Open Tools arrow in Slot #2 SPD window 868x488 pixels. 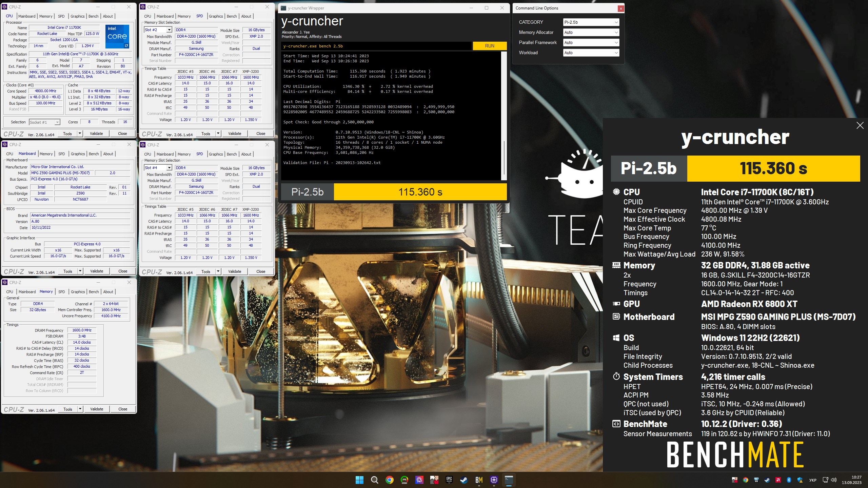click(x=218, y=134)
